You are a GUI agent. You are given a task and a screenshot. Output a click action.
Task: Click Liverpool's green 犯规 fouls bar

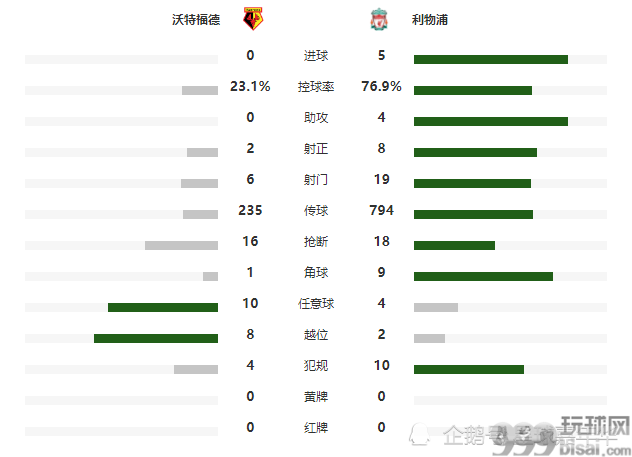point(469,369)
